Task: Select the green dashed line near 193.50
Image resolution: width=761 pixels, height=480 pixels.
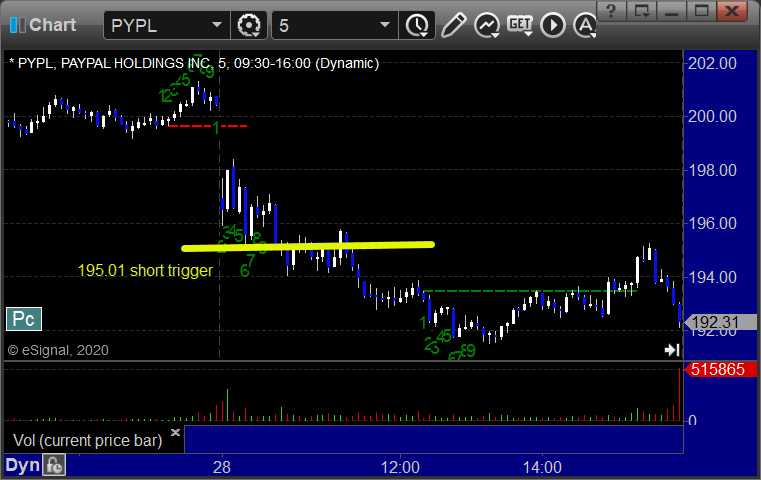Action: [x=529, y=291]
